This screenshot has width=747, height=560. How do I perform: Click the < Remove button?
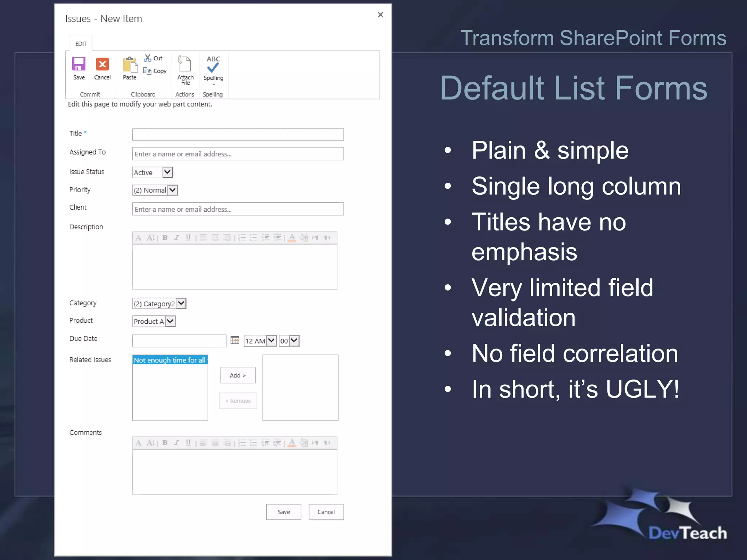238,401
